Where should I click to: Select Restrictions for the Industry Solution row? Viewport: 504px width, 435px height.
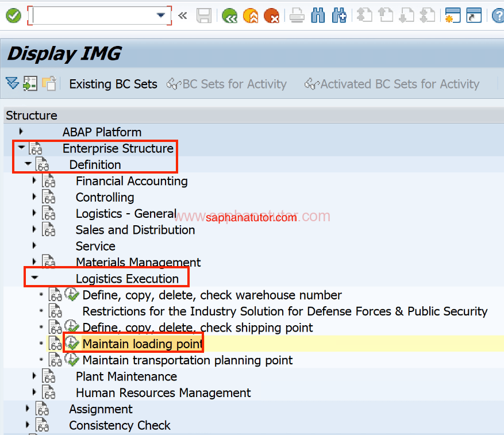click(285, 311)
